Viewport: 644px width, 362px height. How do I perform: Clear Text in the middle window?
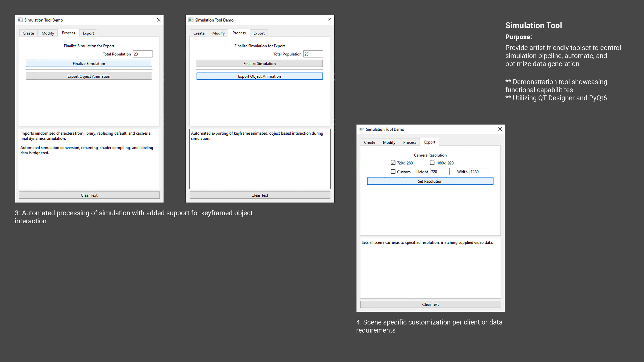pyautogui.click(x=260, y=195)
